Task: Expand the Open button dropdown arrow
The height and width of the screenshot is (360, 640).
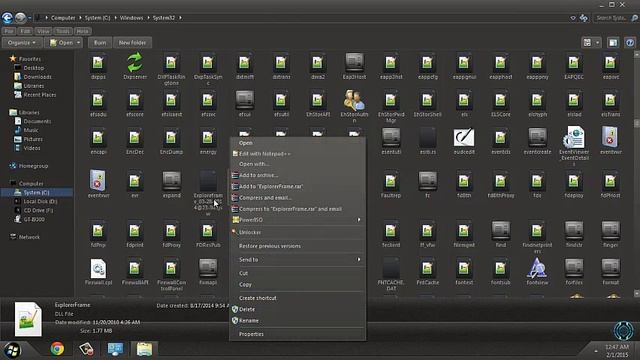Action: 78,42
